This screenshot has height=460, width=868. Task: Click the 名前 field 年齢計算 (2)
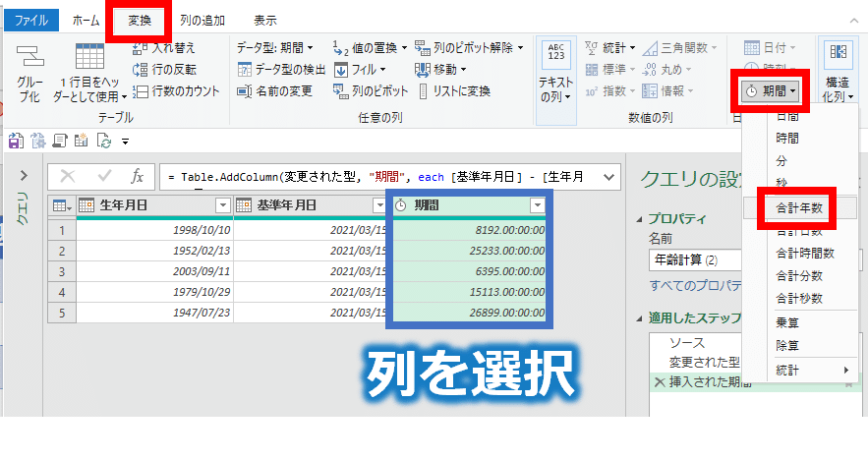pyautogui.click(x=695, y=259)
